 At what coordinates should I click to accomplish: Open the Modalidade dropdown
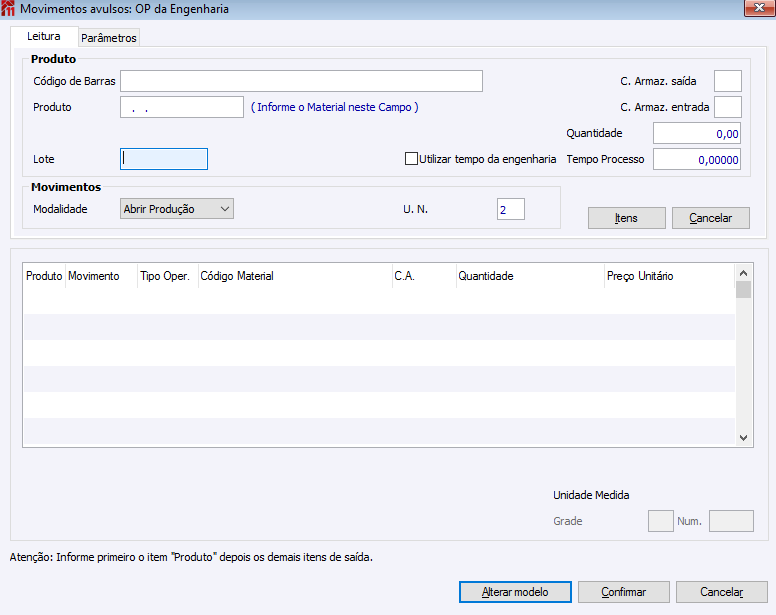coord(177,209)
